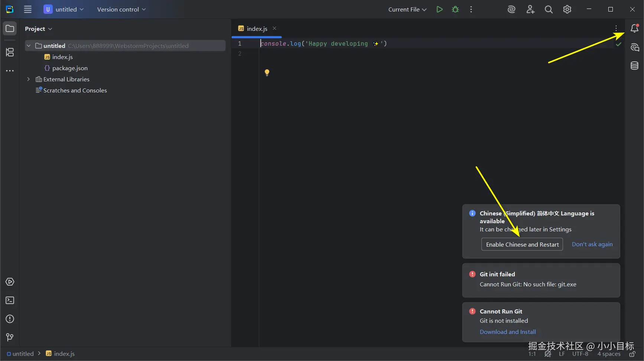The image size is (644, 361).
Task: Open the Version control dropdown
Action: click(121, 9)
